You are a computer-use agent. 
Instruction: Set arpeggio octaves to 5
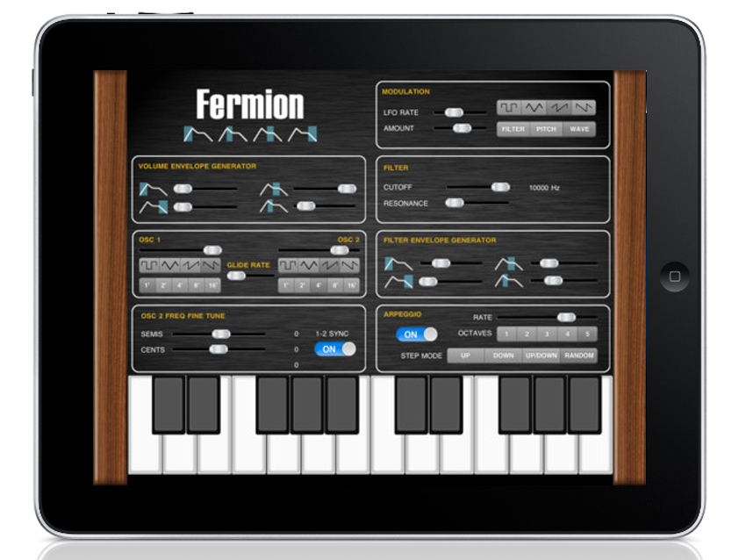[x=587, y=334]
